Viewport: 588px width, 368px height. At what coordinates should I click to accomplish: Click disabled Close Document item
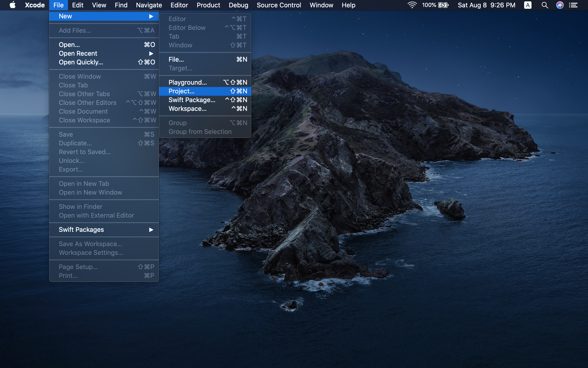click(104, 112)
